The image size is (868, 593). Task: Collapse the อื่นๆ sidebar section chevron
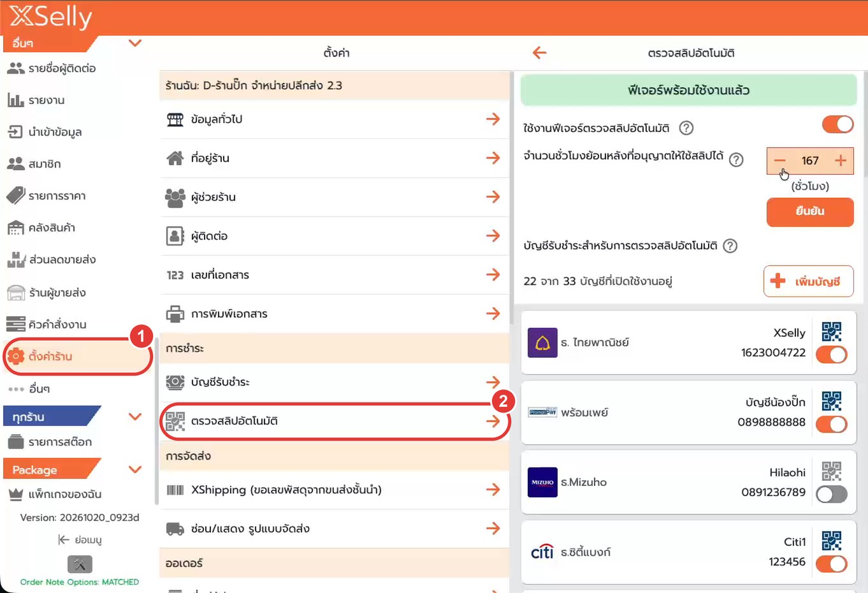coord(135,43)
